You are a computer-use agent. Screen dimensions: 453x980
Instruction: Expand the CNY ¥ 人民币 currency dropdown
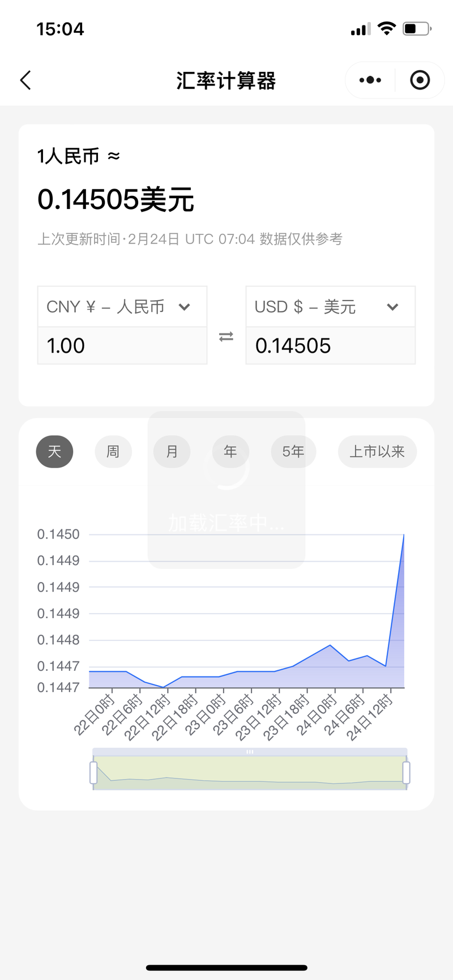122,307
